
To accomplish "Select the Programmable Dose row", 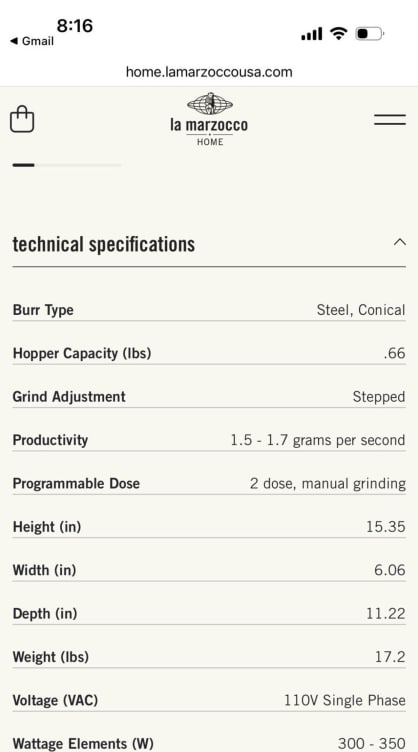I will tap(209, 483).
